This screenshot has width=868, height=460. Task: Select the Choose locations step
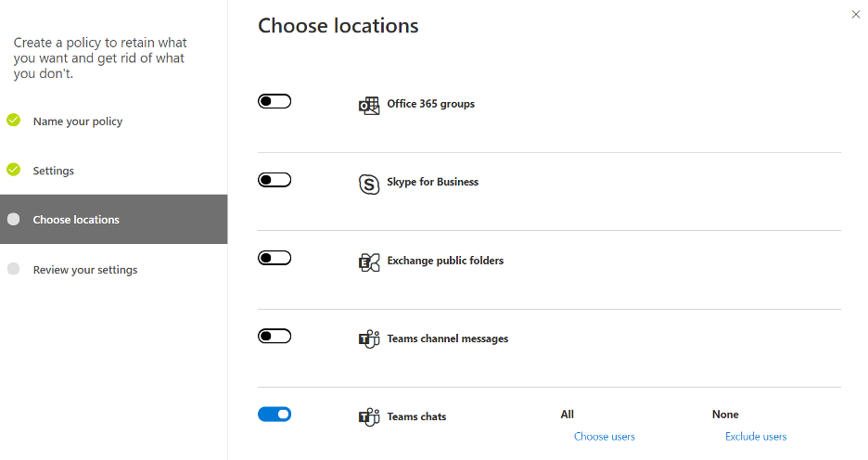tap(113, 219)
